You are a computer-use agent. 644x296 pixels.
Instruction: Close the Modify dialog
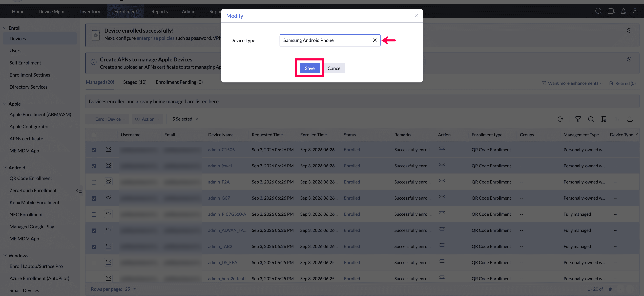click(x=416, y=16)
